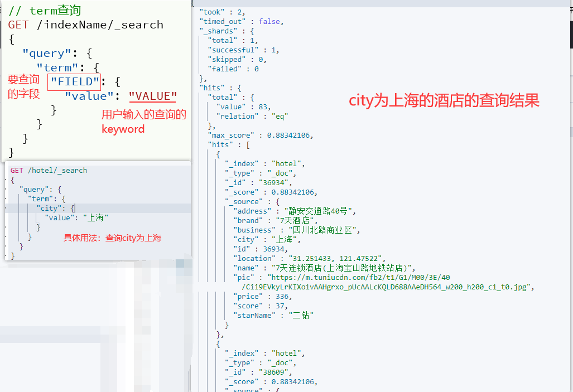Collapse the "city" block fold arrow
This screenshot has width=573, height=392.
coord(7,209)
